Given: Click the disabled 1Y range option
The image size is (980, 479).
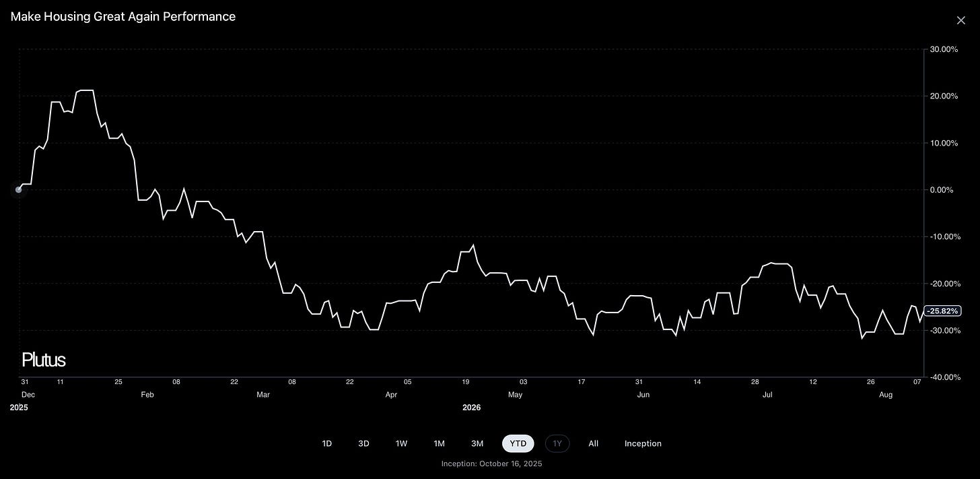Looking at the screenshot, I should (x=557, y=443).
